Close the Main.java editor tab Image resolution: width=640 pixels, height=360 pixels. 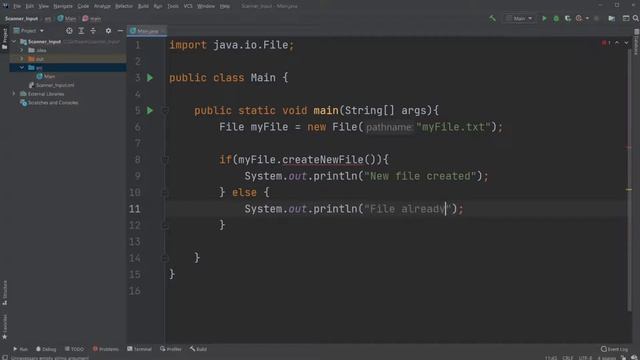click(163, 31)
